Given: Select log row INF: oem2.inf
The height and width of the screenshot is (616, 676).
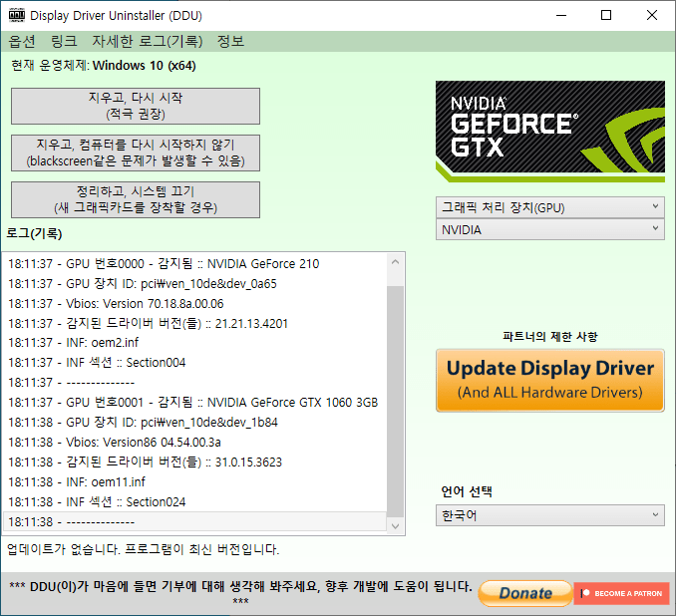Looking at the screenshot, I should tap(194, 343).
